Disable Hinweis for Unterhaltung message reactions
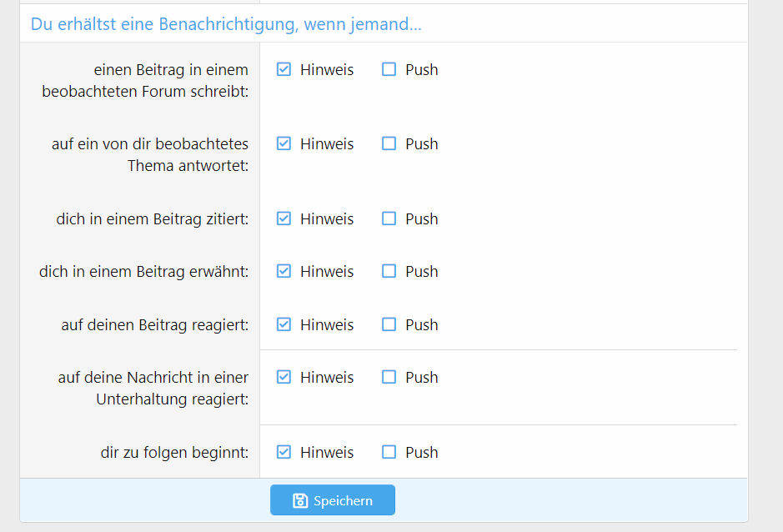 (x=284, y=377)
